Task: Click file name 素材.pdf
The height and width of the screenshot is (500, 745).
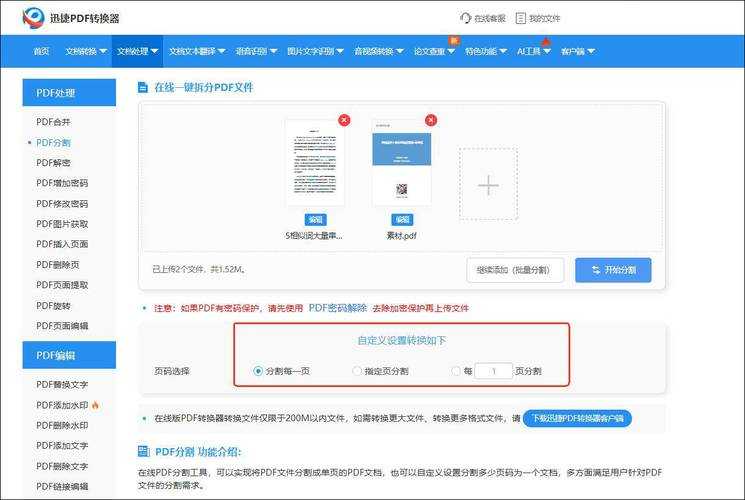Action: pos(401,235)
